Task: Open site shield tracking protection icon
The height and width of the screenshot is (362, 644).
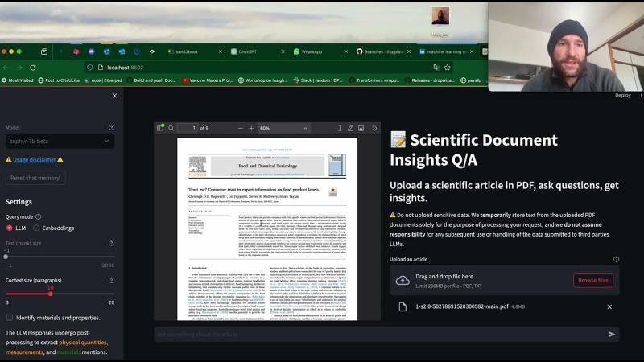Action: (x=90, y=68)
